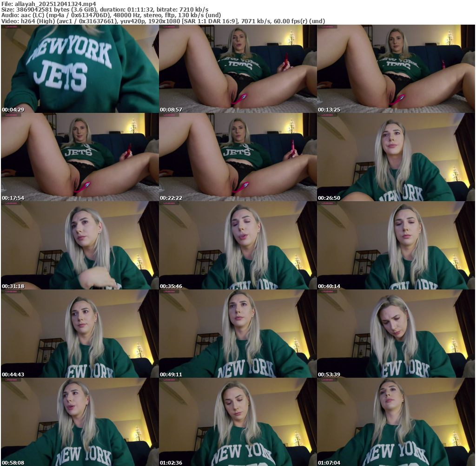Click the file name line ending in .mp4
Image resolution: width=476 pixels, height=466 pixels.
[49, 4]
